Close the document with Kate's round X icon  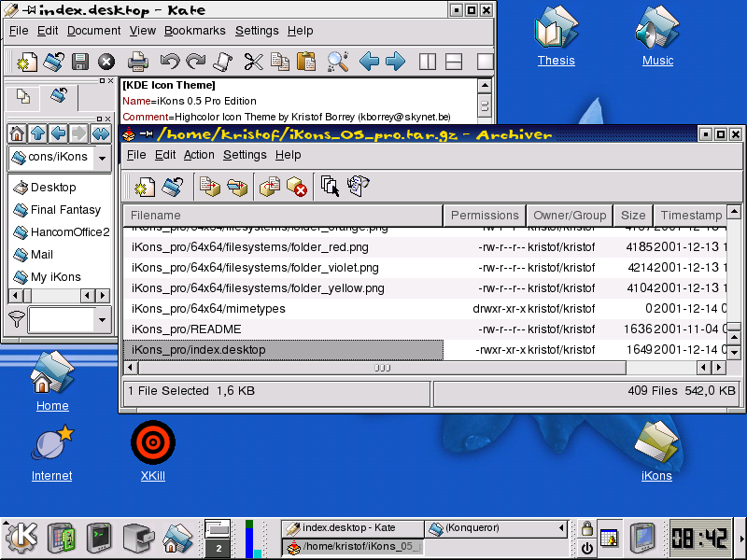106,62
